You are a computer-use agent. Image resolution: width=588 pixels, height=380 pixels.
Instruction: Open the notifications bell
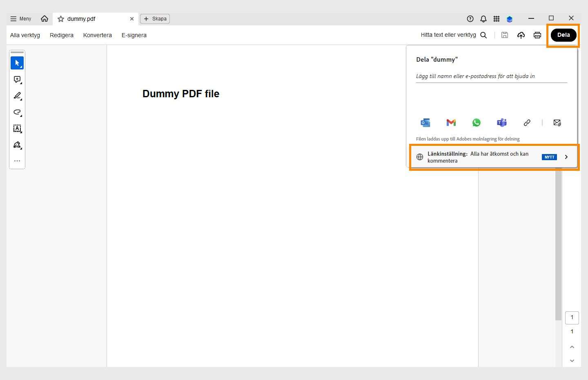point(483,19)
